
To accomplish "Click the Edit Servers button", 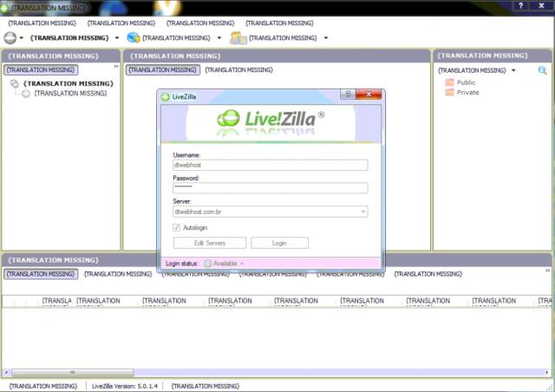I will [x=210, y=243].
